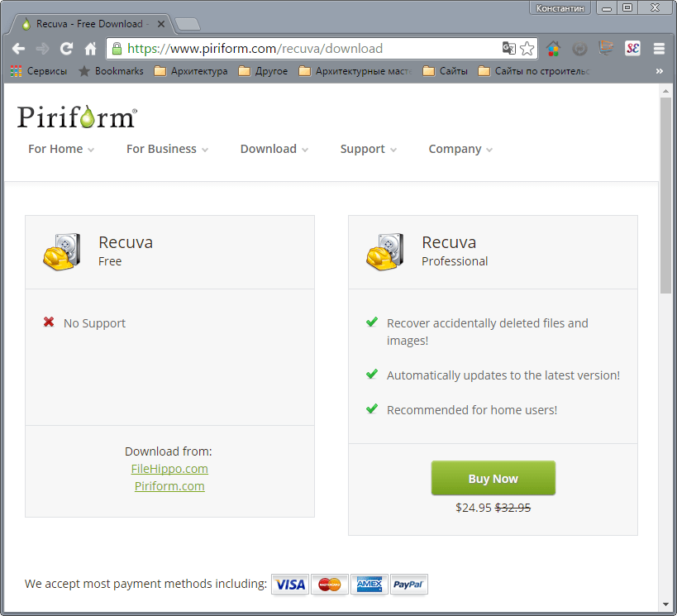Open the Другое bookmark folder
The image size is (677, 616).
263,71
